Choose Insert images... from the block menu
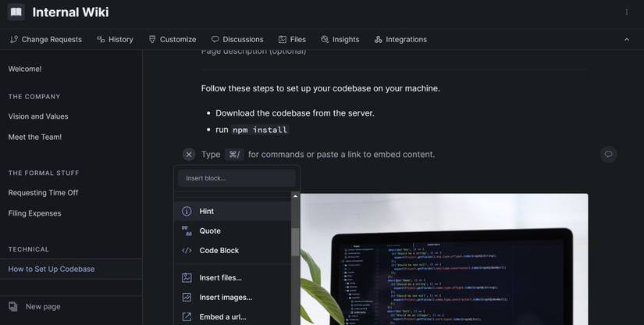This screenshot has width=644, height=325. pyautogui.click(x=233, y=298)
